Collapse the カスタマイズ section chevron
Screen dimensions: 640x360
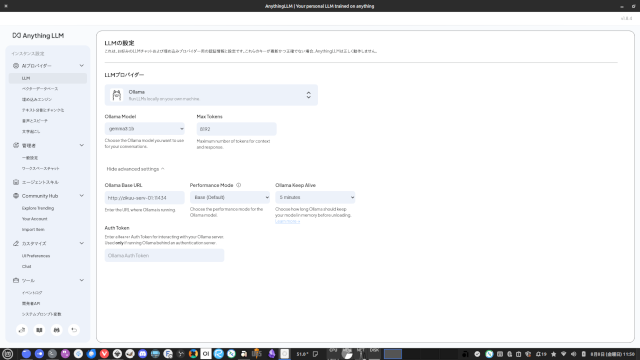[82, 243]
